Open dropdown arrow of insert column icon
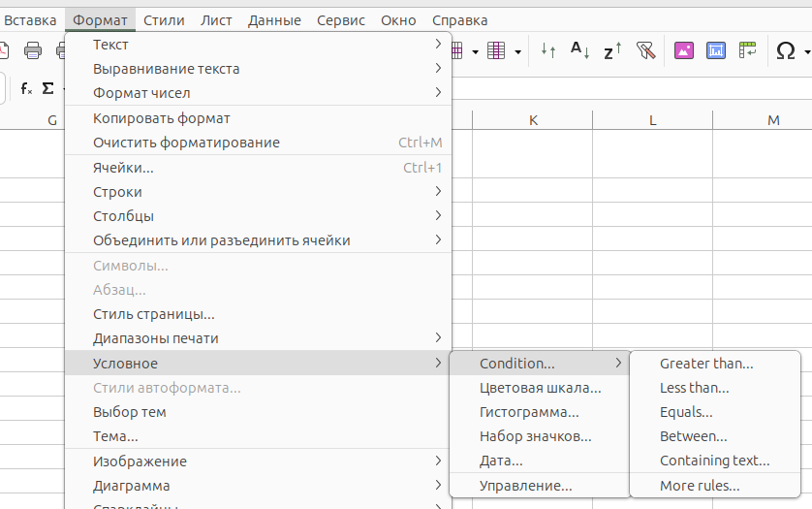This screenshot has width=812, height=509. [517, 51]
